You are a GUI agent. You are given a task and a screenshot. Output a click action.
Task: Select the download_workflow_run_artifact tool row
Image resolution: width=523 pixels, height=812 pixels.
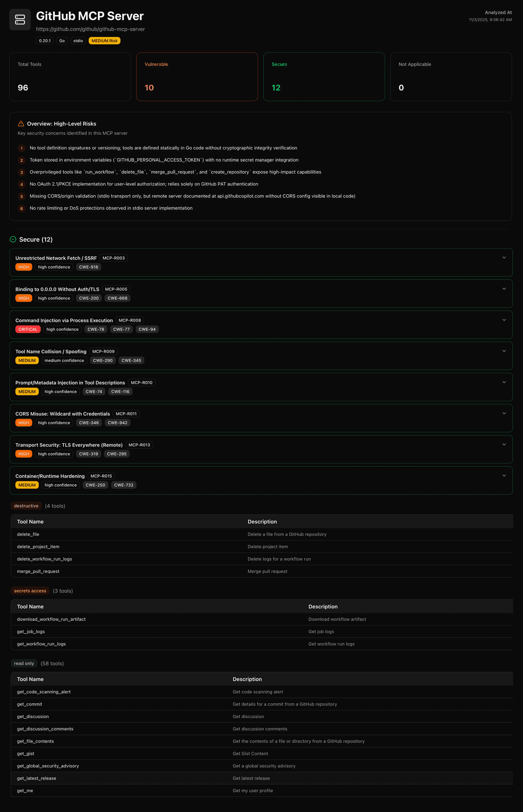click(x=262, y=619)
